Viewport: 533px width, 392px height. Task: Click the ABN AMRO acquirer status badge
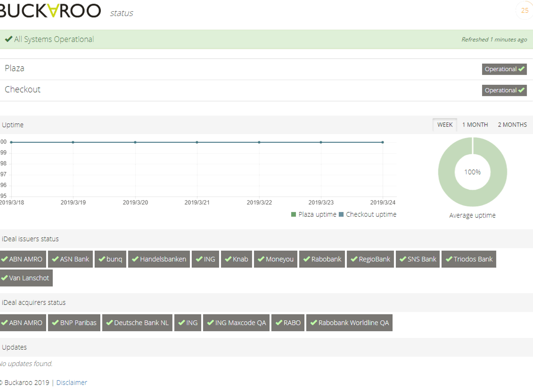click(x=23, y=323)
